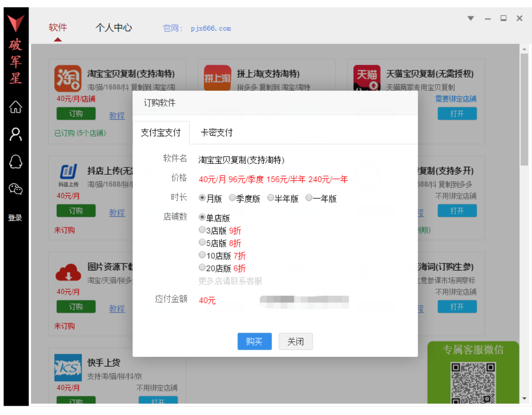Switch to 支付宝支付 tab

pos(161,133)
